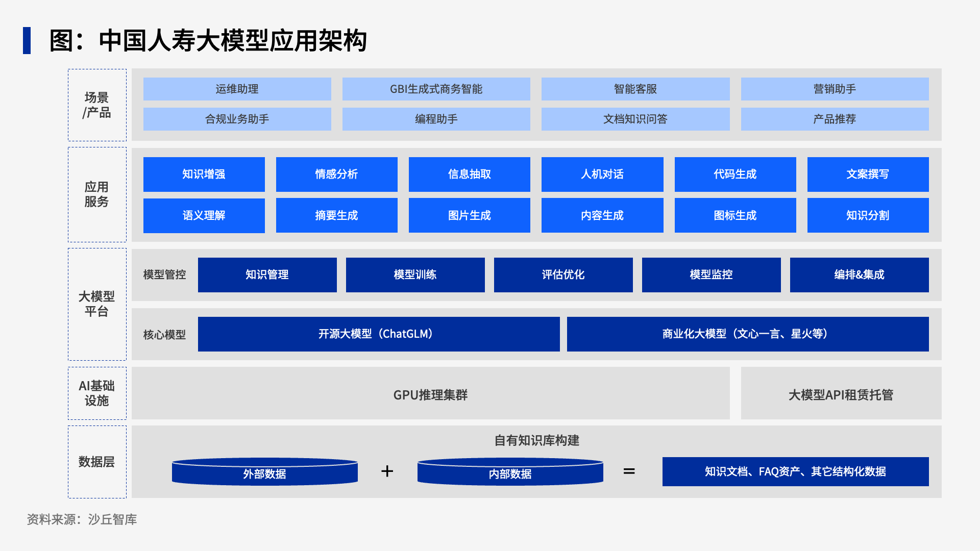Select the dashed 大模型平台 layer label

[x=97, y=304]
